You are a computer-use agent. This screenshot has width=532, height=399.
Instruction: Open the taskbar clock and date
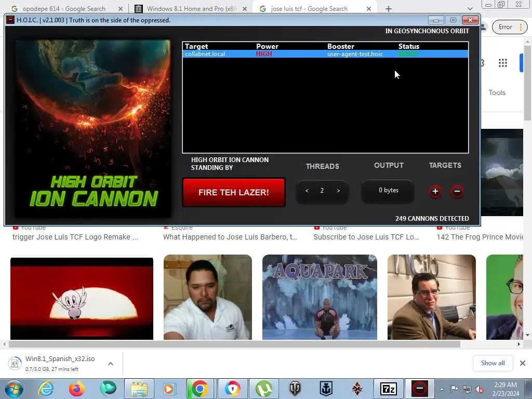pos(506,389)
